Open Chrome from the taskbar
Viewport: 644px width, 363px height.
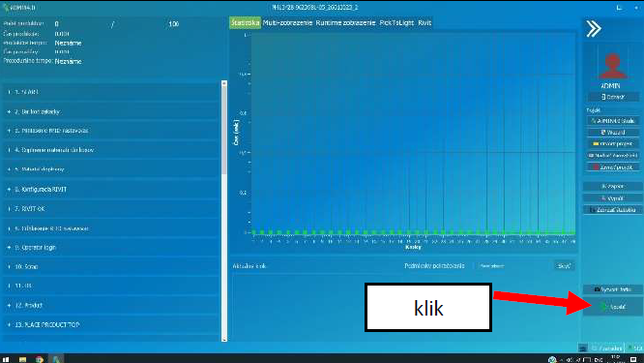click(x=40, y=359)
